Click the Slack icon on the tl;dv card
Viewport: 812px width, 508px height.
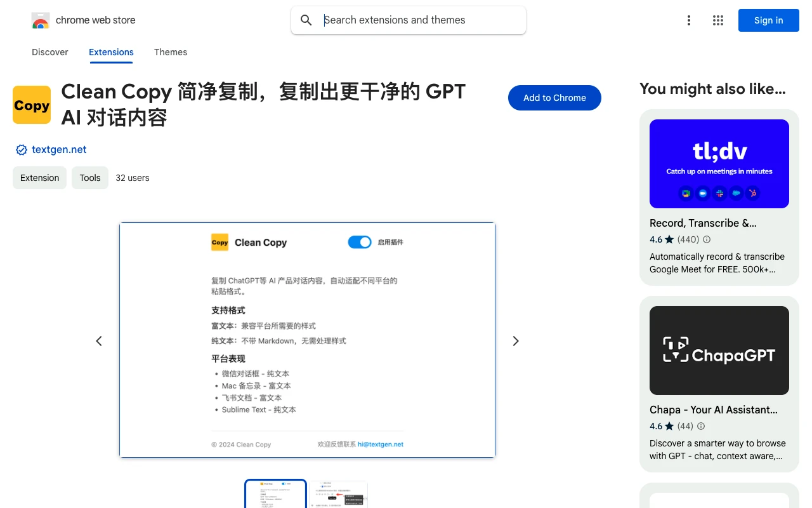[x=719, y=193]
